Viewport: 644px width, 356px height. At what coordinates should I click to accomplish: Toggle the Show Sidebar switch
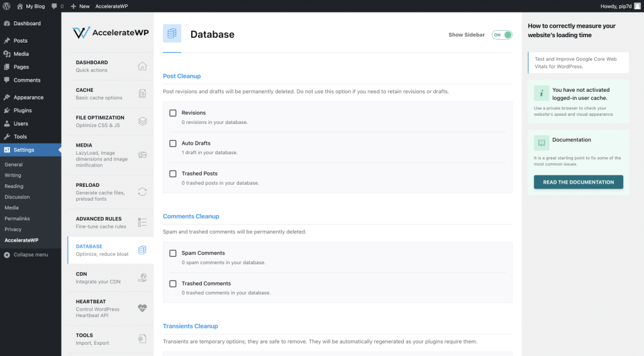pyautogui.click(x=502, y=35)
